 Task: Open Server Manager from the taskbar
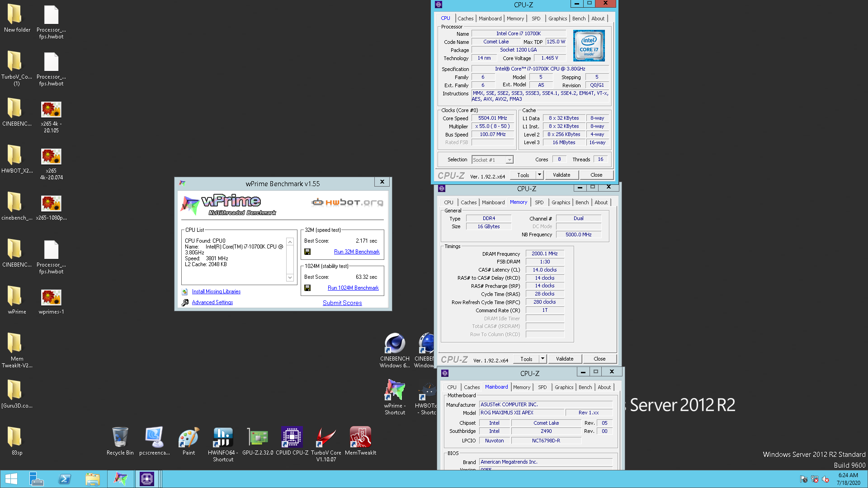pos(36,479)
